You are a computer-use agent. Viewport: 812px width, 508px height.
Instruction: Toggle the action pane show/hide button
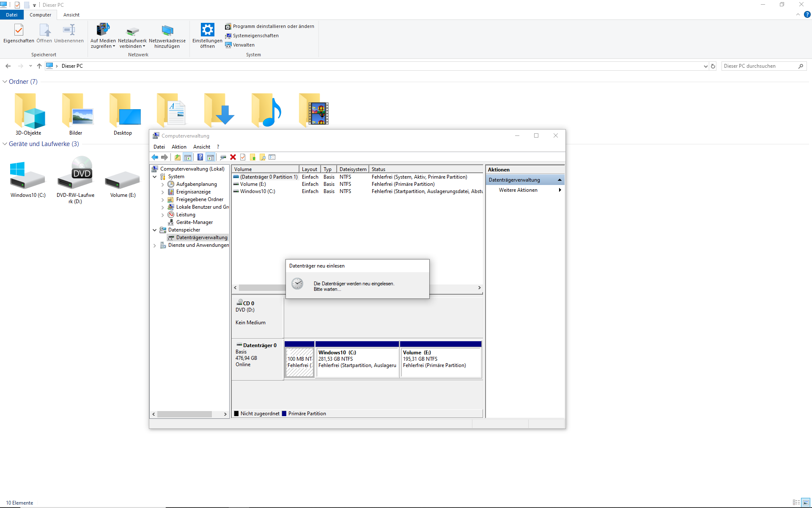210,157
